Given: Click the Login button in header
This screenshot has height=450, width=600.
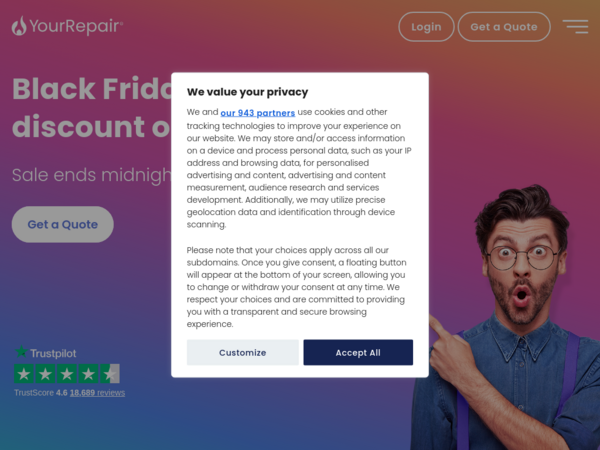Looking at the screenshot, I should coord(426,27).
